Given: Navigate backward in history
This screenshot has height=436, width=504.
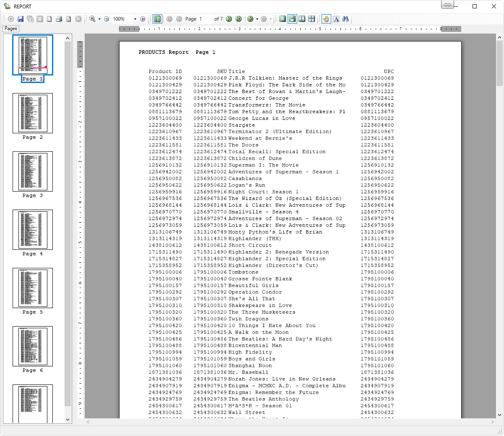Looking at the screenshot, I should tap(250, 19).
